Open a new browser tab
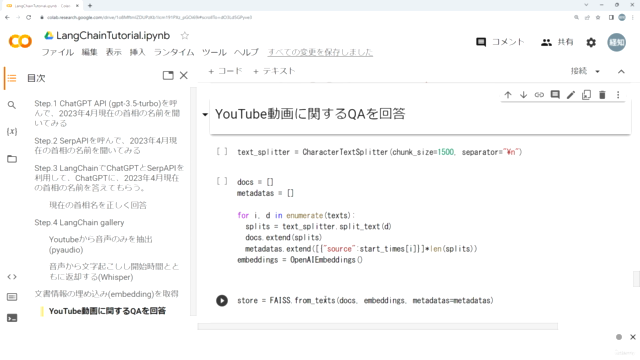Viewport: 640px width, 360px height. (x=90, y=6)
